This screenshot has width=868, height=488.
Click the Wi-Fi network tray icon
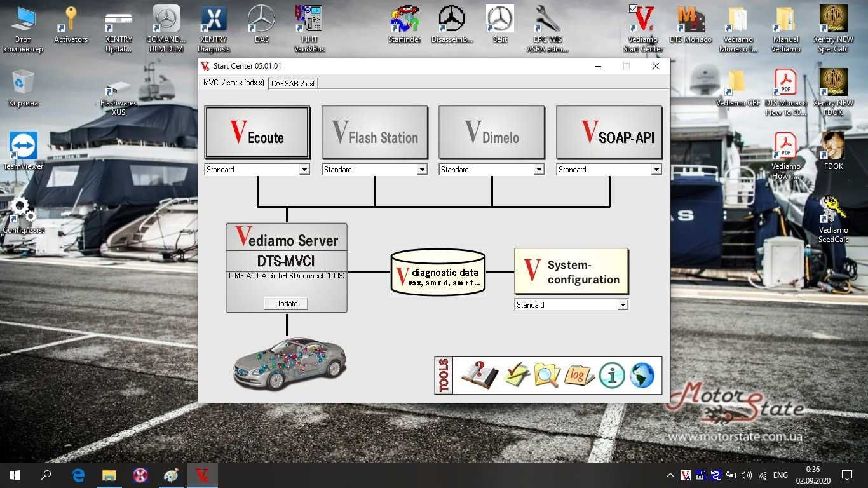pyautogui.click(x=763, y=475)
